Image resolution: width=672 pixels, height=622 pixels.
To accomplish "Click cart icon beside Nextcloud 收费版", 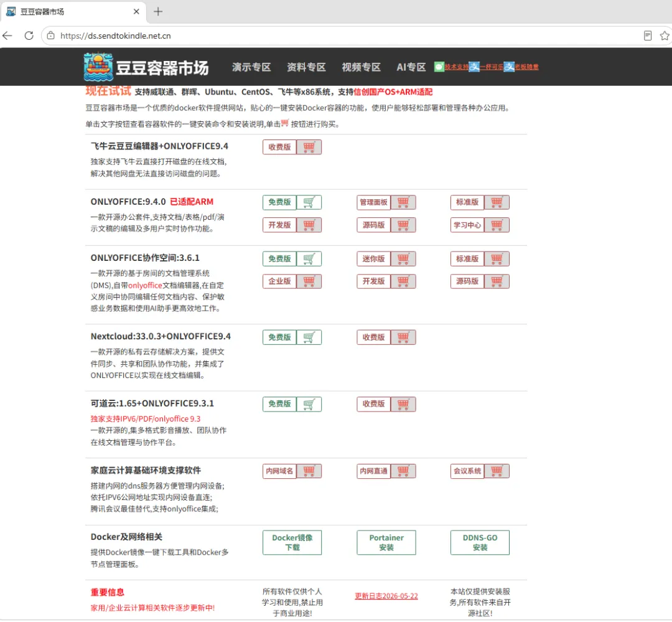I will pyautogui.click(x=403, y=337).
